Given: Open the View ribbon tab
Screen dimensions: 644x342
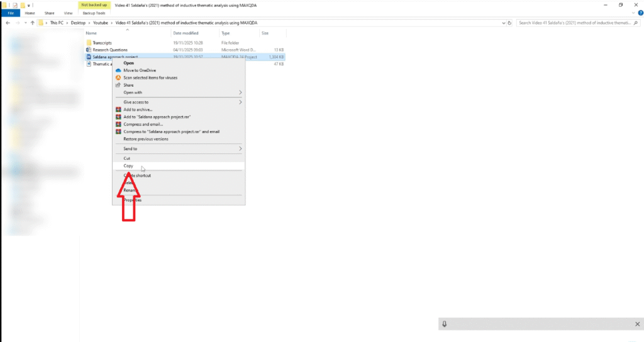Looking at the screenshot, I should 68,13.
